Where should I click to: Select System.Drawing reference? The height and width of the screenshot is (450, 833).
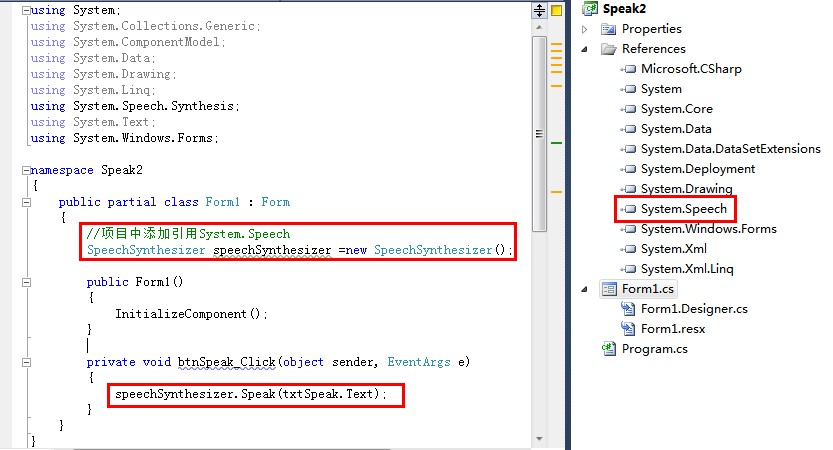[x=686, y=189]
